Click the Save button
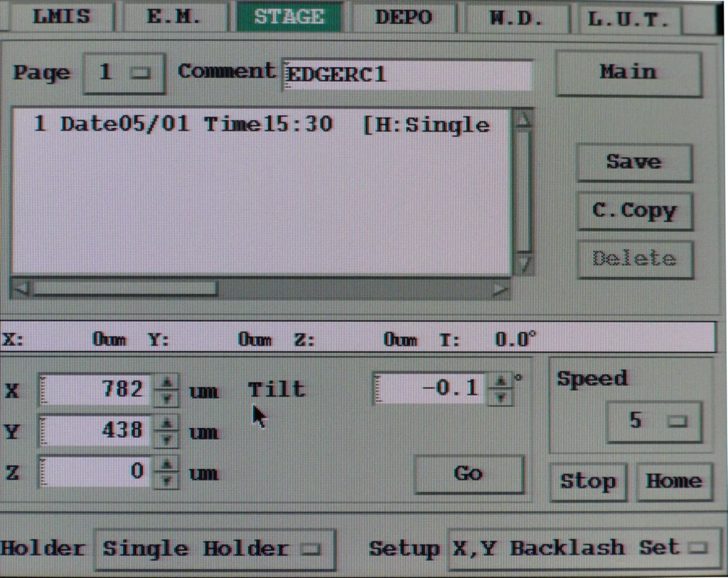728x578 pixels. click(633, 162)
